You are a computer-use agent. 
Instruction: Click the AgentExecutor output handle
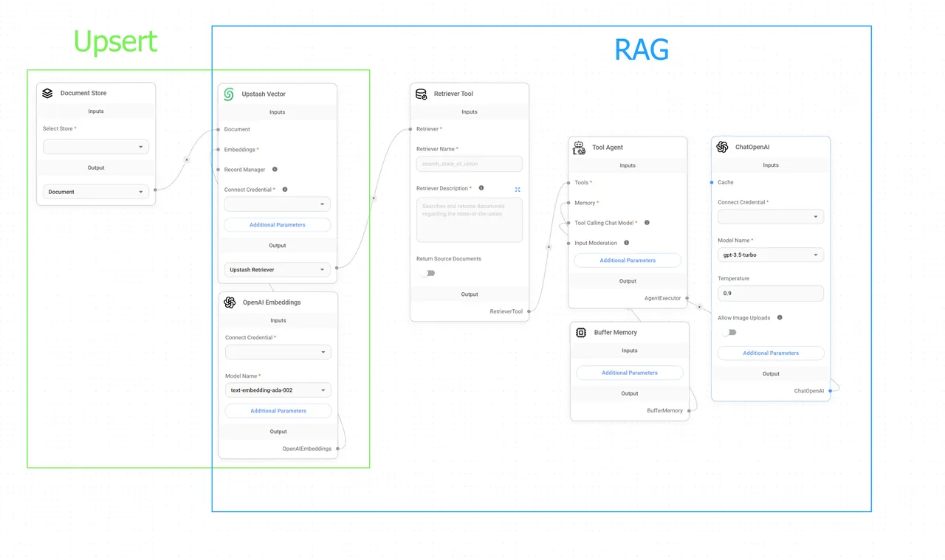pos(687,298)
